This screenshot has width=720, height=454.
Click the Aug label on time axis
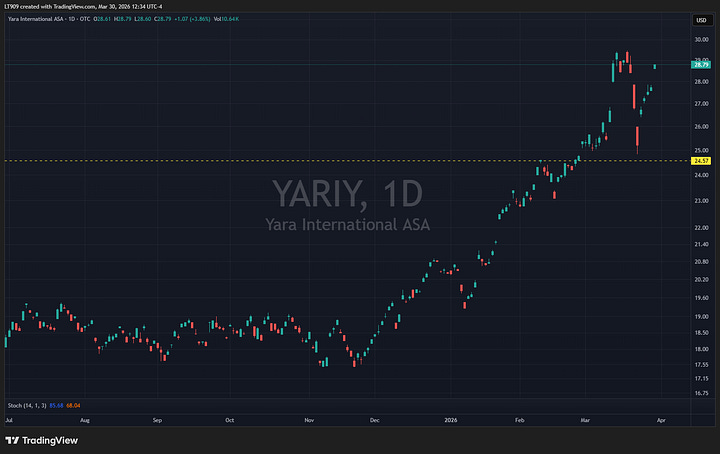(85, 420)
